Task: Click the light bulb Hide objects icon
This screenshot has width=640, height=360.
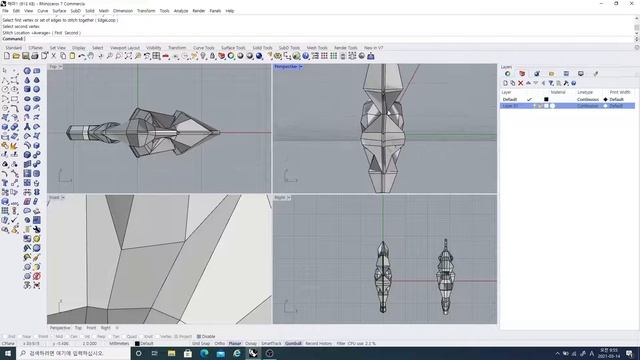Action: tap(203, 56)
